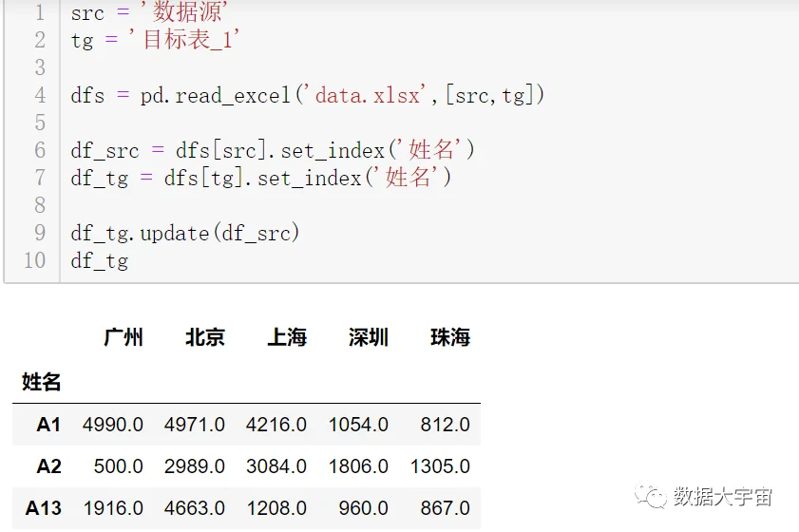Click the 广州 column header
The height and width of the screenshot is (532, 799).
tap(124, 337)
